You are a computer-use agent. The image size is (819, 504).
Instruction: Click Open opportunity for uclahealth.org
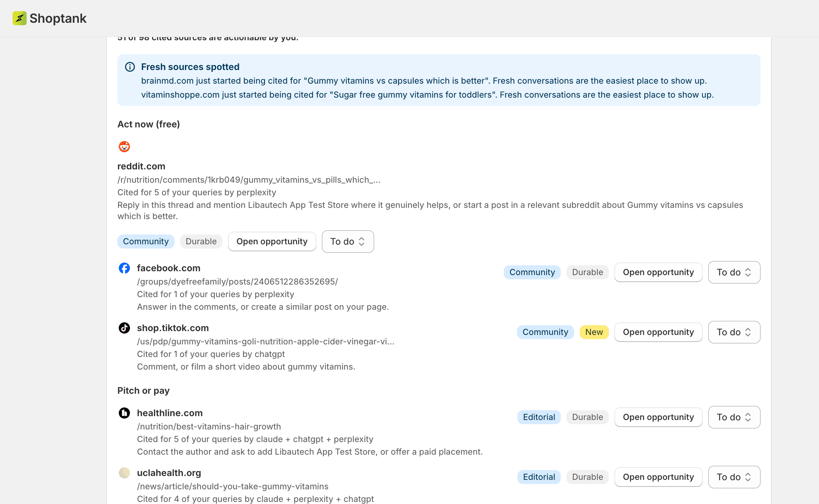(659, 477)
